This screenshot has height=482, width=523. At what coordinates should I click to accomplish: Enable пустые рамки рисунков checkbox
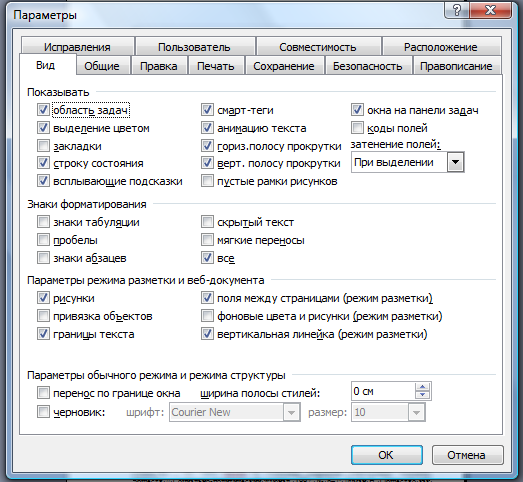pos(207,181)
